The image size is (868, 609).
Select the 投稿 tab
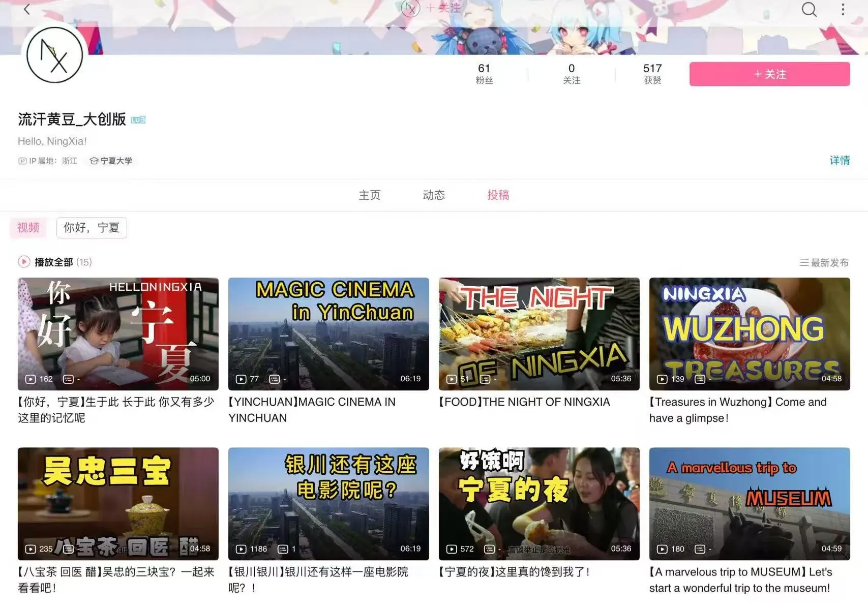coord(498,195)
